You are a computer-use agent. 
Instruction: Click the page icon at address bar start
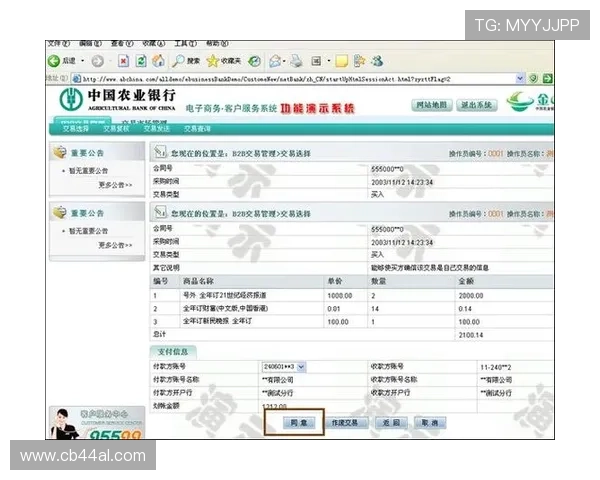tap(77, 79)
